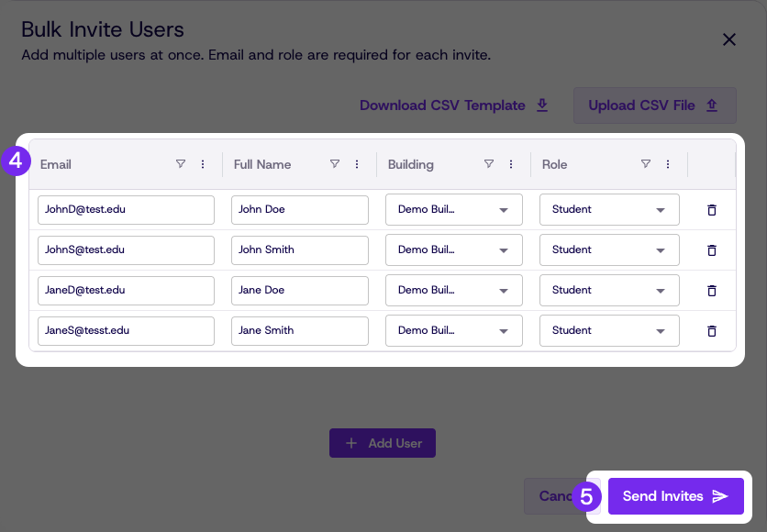
Task: Delete the Jane Smith row
Action: pyautogui.click(x=712, y=331)
